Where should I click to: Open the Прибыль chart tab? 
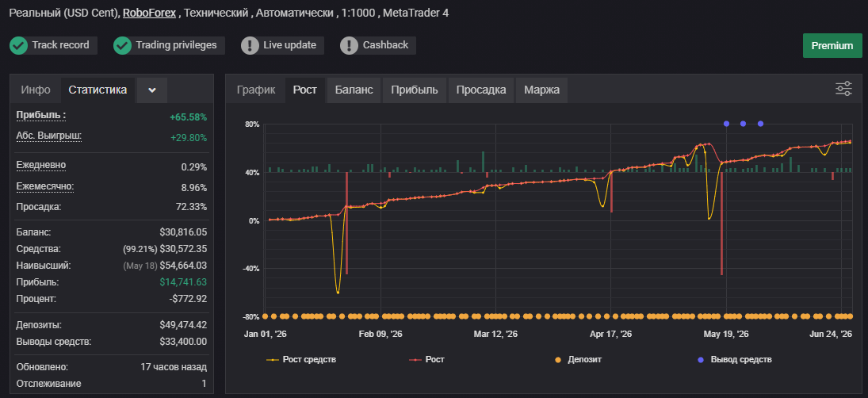tap(414, 90)
